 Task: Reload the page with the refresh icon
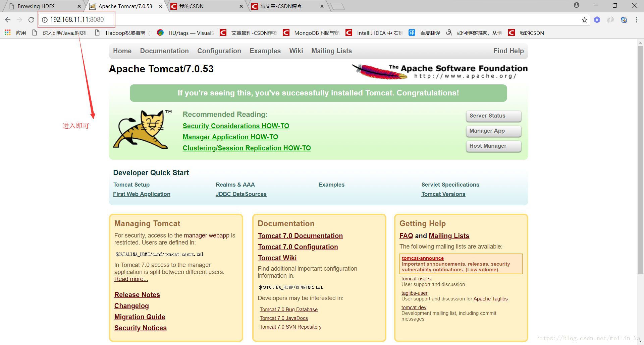click(31, 20)
